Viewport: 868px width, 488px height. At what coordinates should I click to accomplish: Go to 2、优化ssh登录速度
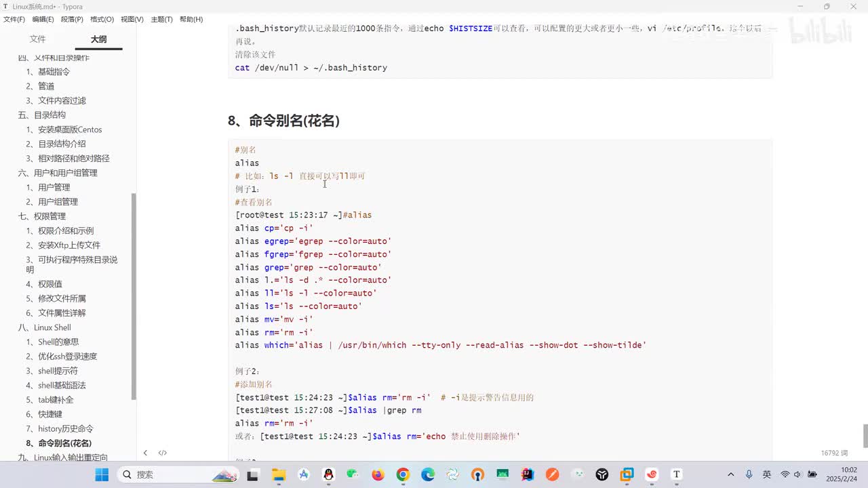pos(62,357)
